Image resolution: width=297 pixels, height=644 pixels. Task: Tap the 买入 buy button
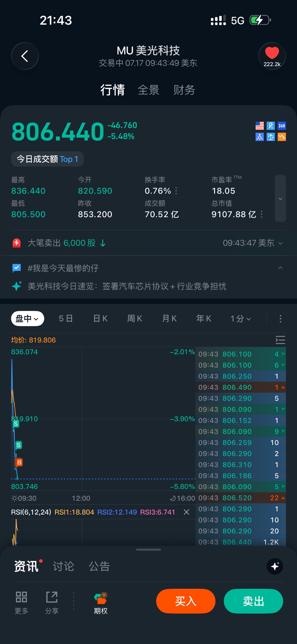pos(186,601)
